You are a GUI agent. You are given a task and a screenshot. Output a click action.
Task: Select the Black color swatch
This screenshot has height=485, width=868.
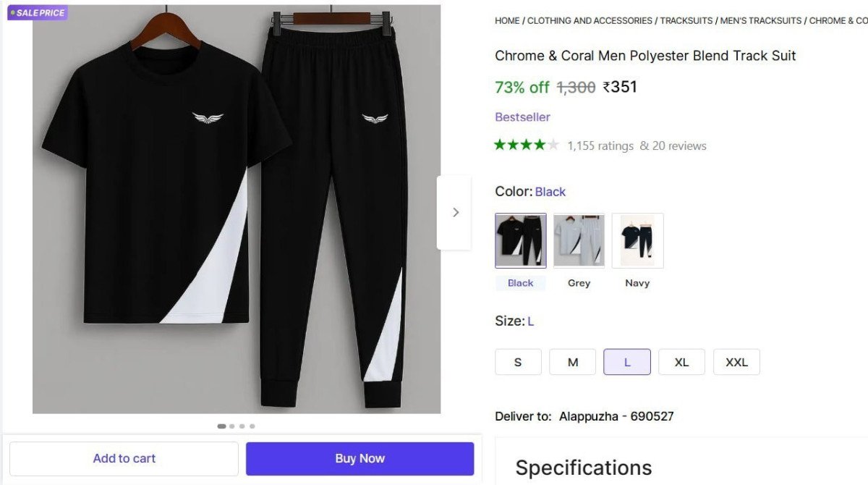(x=520, y=240)
